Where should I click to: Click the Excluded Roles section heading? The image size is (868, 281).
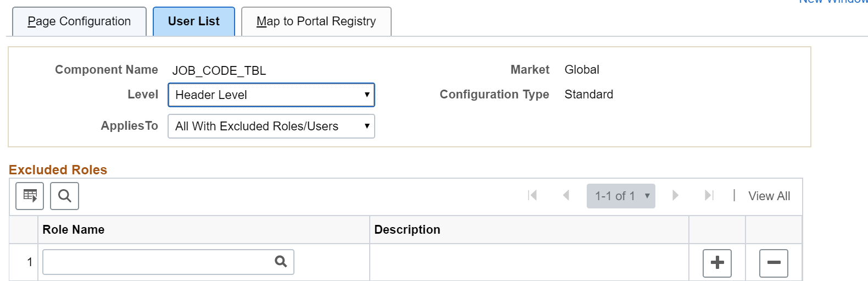tap(58, 169)
